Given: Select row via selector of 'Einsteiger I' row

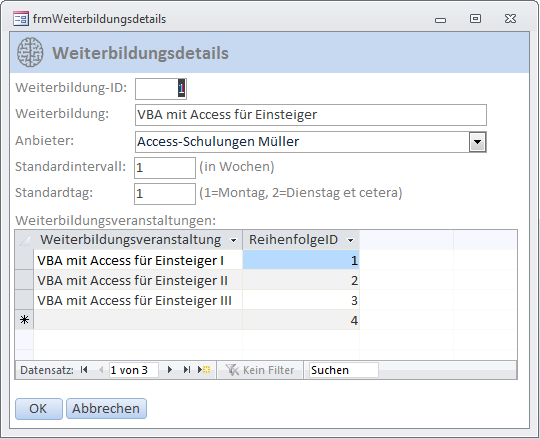Looking at the screenshot, I should (24, 260).
